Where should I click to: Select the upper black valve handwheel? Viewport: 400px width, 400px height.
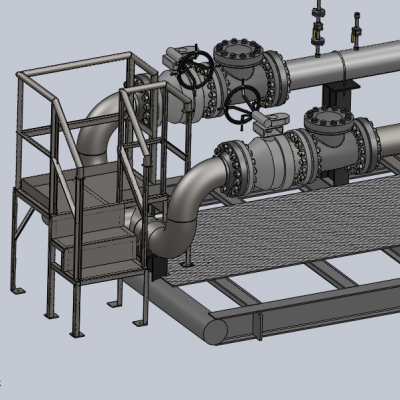(x=195, y=69)
